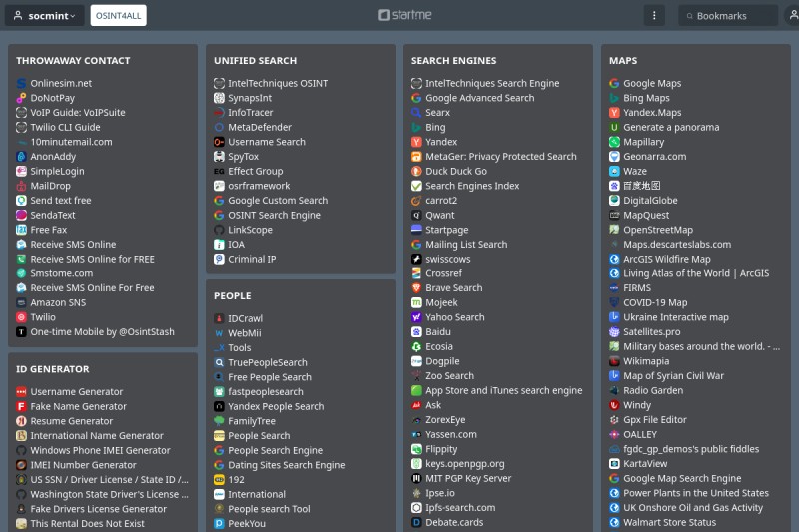Open the Ukraine Interactive map link
Screen dimensions: 799x532
[675, 317]
